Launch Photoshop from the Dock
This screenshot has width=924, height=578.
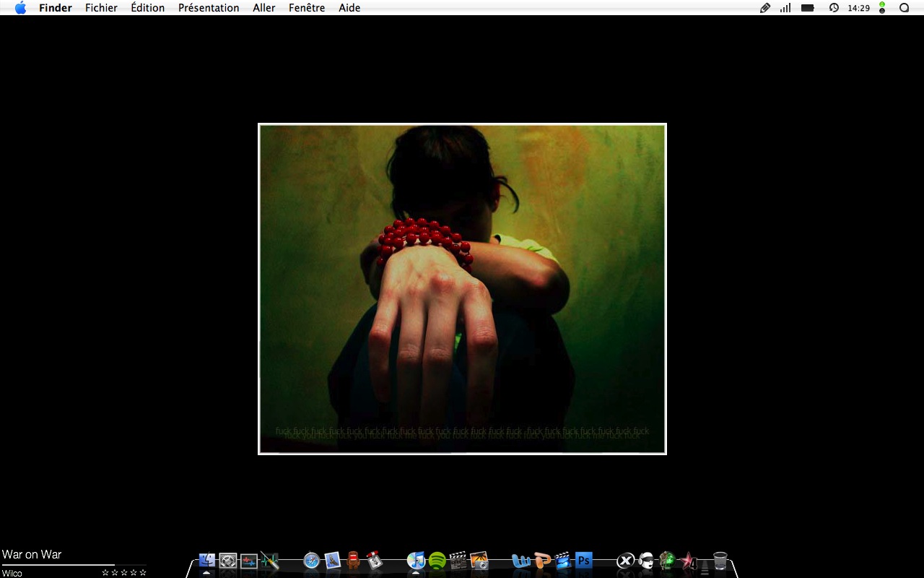tap(583, 561)
